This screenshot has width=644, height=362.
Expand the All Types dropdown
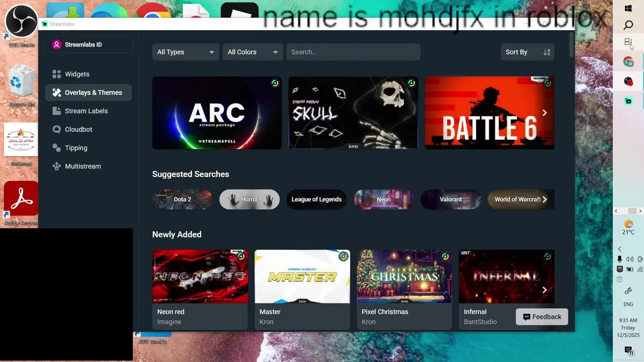pyautogui.click(x=186, y=52)
